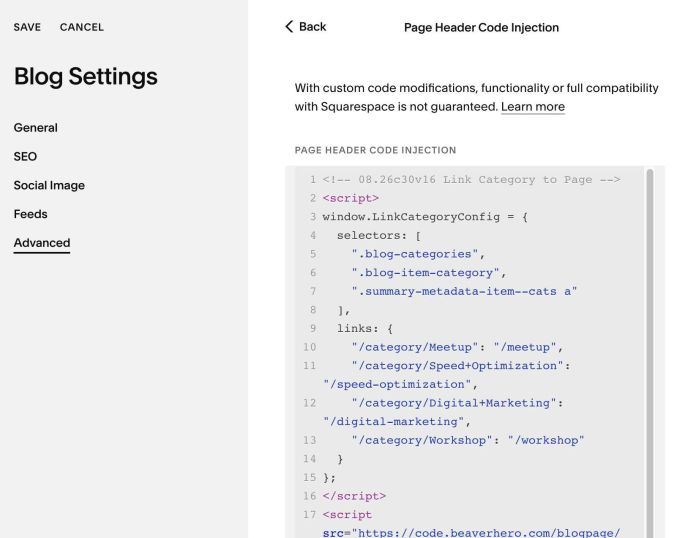700x538 pixels.
Task: Click the "/category/Workshop" key
Action: point(422,441)
